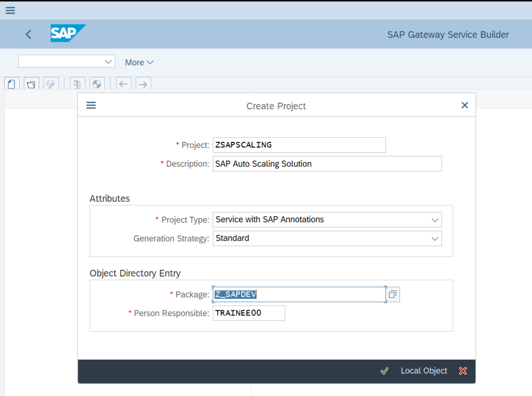Open the transaction command field dropdown
The image size is (532, 396).
[108, 62]
